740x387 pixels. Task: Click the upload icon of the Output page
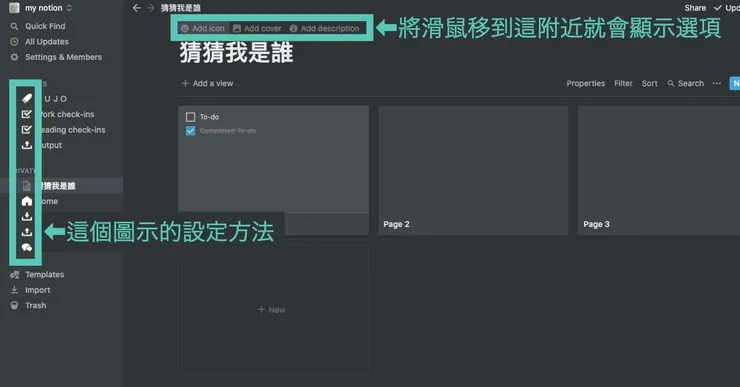coord(27,145)
